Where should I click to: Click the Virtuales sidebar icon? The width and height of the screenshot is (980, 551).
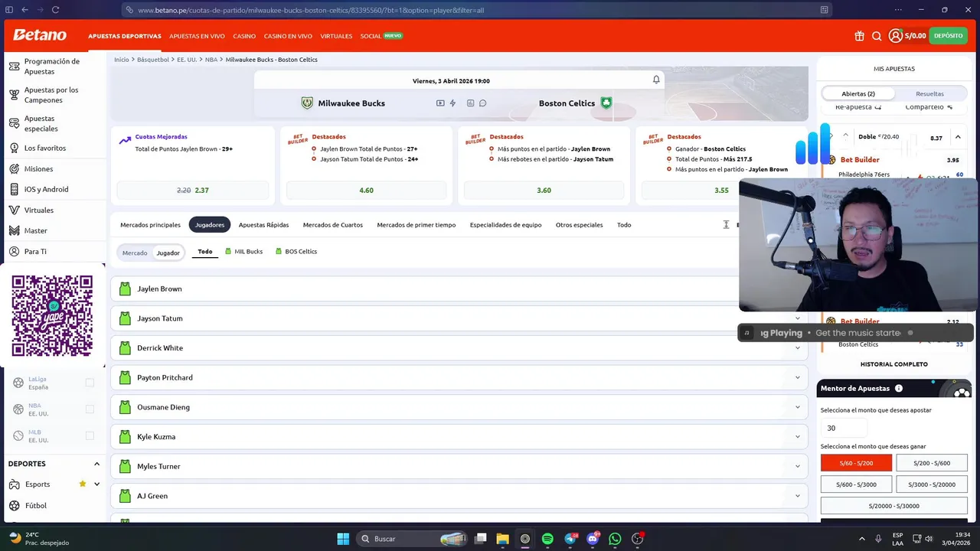tap(14, 210)
